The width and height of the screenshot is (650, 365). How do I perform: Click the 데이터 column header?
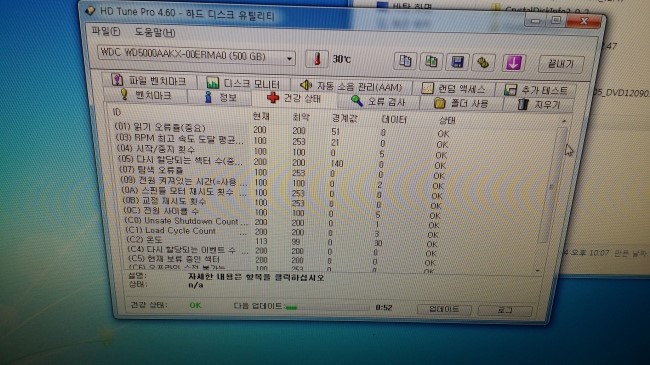tap(394, 119)
